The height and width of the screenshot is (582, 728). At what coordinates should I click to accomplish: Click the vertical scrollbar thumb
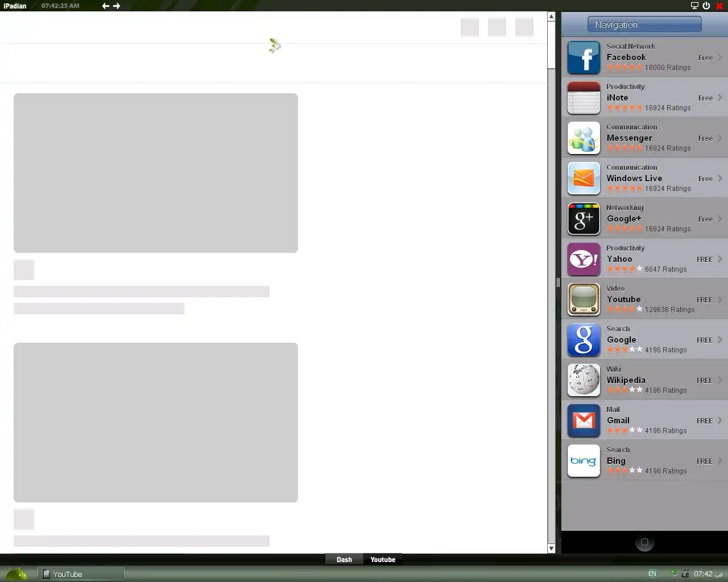[x=551, y=45]
